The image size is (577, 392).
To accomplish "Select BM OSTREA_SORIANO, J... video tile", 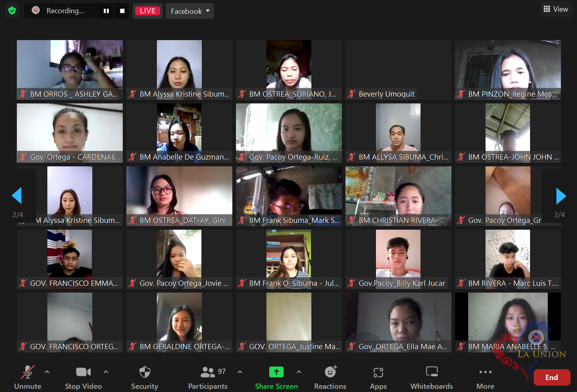I will tap(289, 70).
